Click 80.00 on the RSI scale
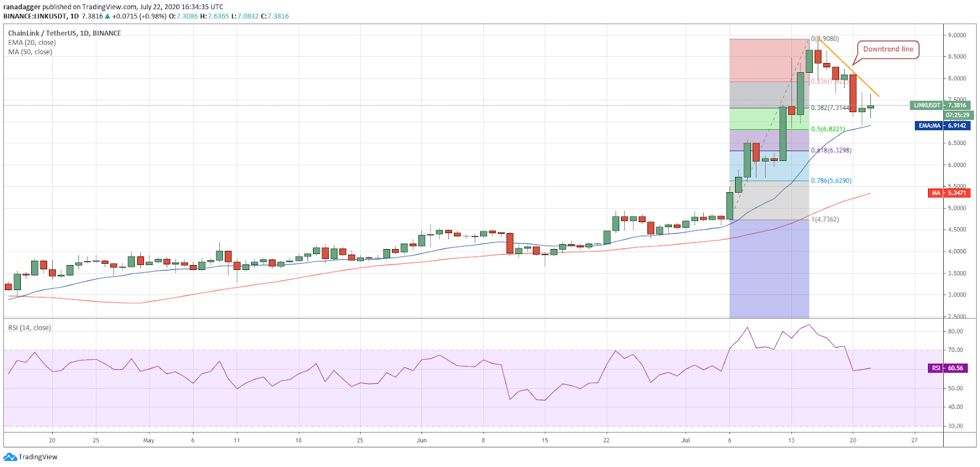 click(x=956, y=331)
